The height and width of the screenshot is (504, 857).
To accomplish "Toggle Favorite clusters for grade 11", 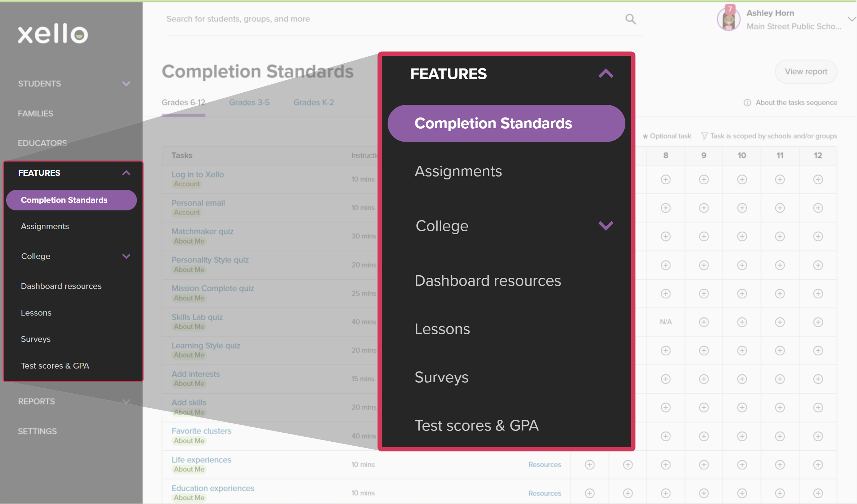I will pyautogui.click(x=780, y=436).
